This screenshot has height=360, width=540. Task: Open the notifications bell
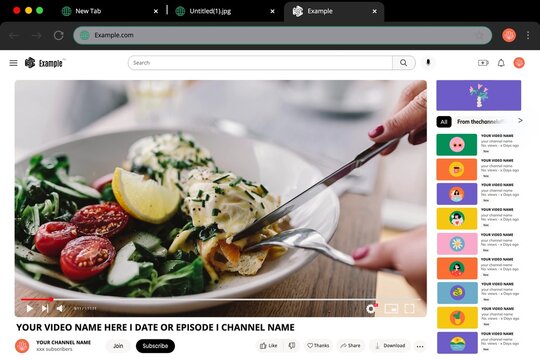click(501, 63)
